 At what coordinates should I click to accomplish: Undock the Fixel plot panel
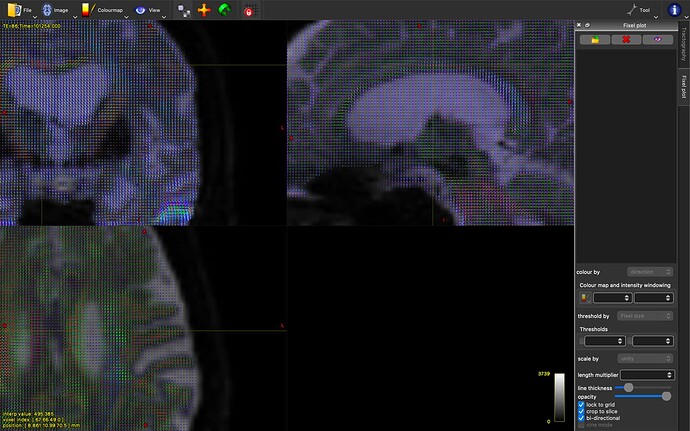pyautogui.click(x=587, y=25)
